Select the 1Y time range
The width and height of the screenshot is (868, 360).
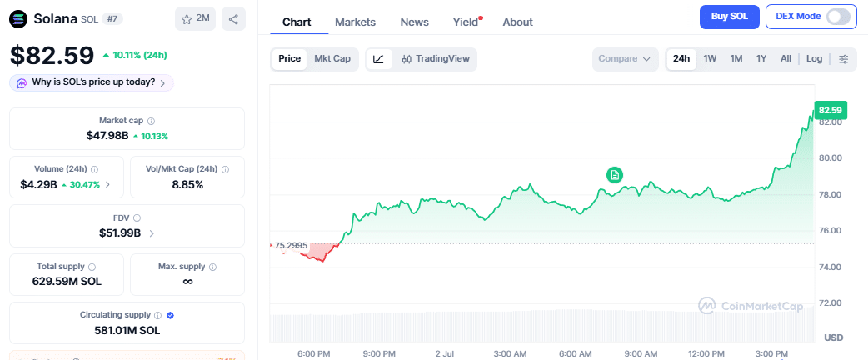click(761, 58)
